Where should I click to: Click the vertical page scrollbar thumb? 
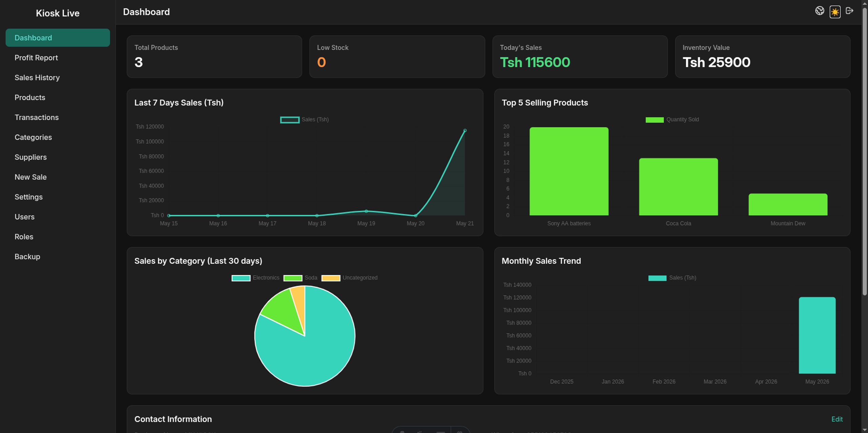(865, 151)
